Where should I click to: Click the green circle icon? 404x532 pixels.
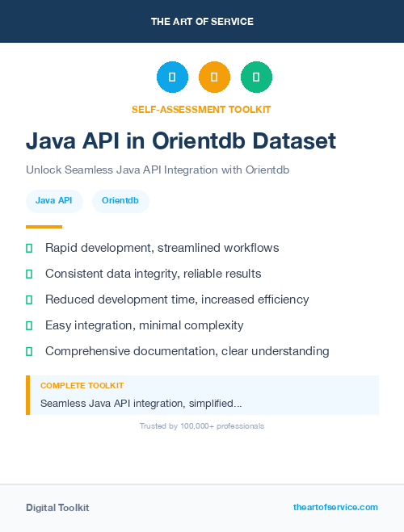[256, 77]
